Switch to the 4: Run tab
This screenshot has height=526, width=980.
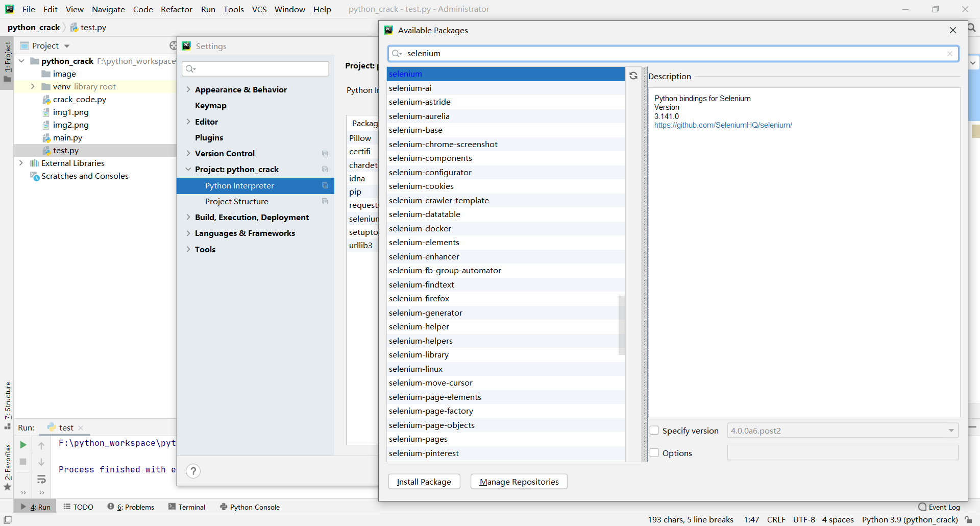[x=36, y=507]
